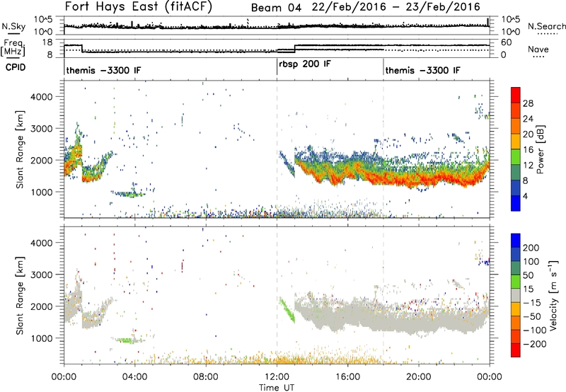Click the 'Nave' legend label

click(x=538, y=49)
